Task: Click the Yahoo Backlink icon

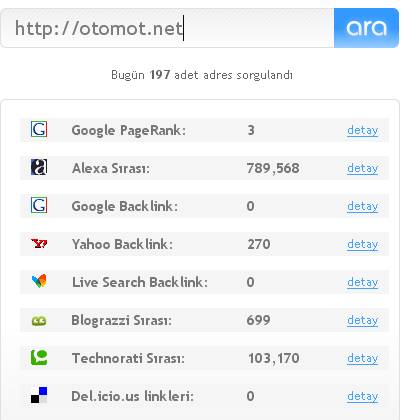Action: [39, 244]
